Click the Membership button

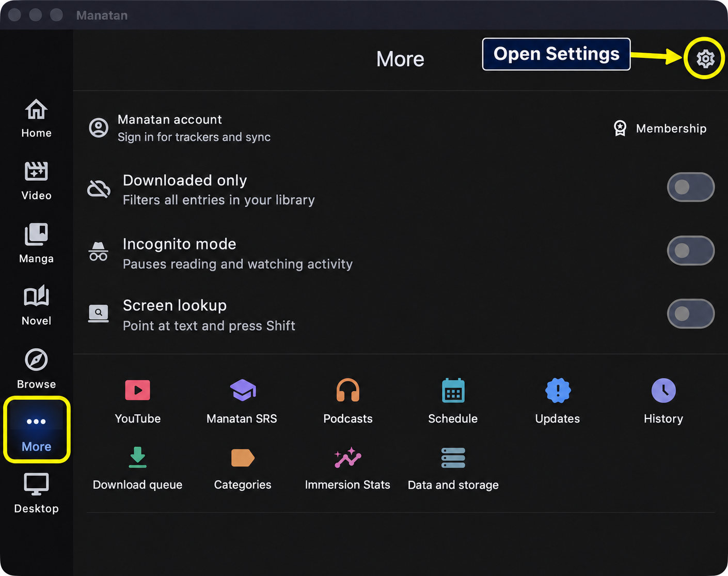pyautogui.click(x=660, y=128)
